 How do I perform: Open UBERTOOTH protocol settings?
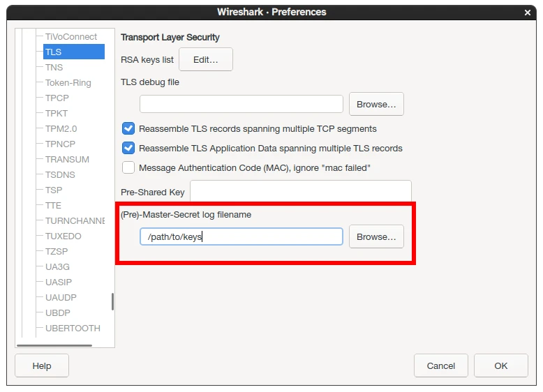(73, 328)
